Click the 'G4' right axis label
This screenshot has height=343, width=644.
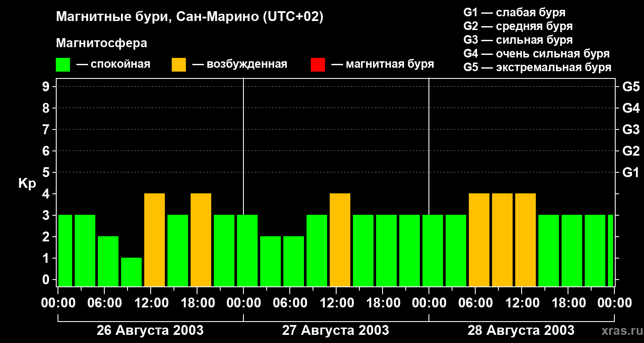[x=631, y=108]
